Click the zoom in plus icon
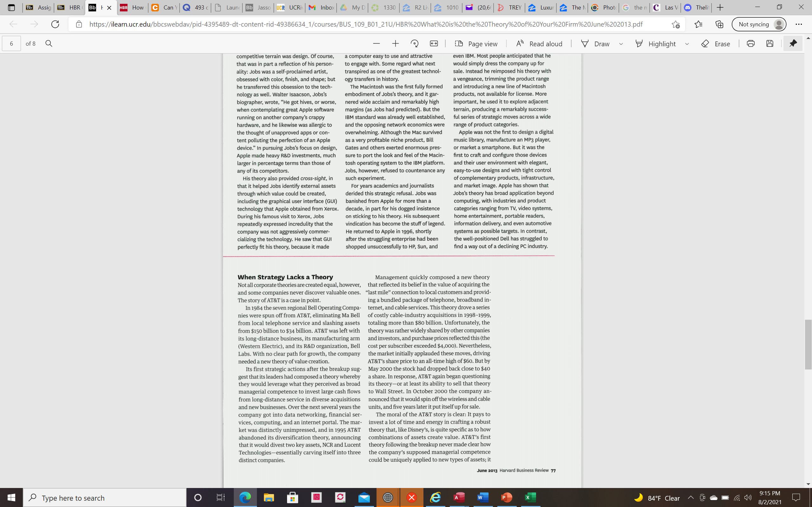This screenshot has width=812, height=507. click(395, 44)
